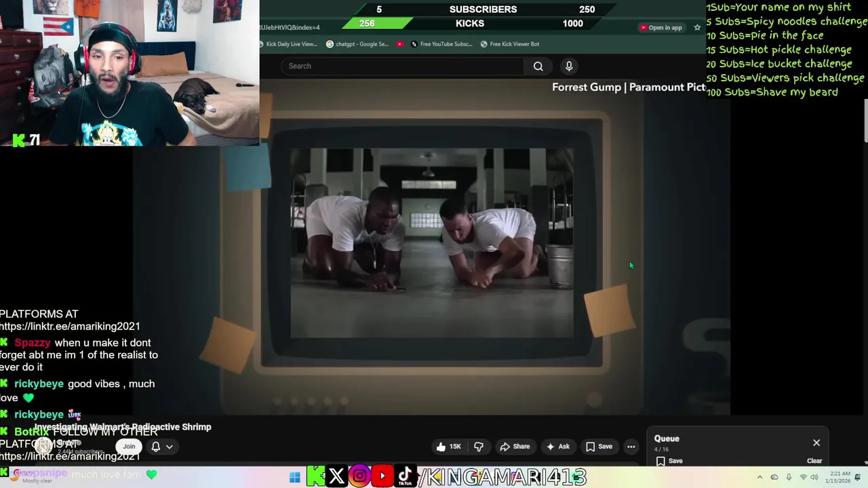
Task: Dislike the video with thumbs down
Action: [x=479, y=447]
